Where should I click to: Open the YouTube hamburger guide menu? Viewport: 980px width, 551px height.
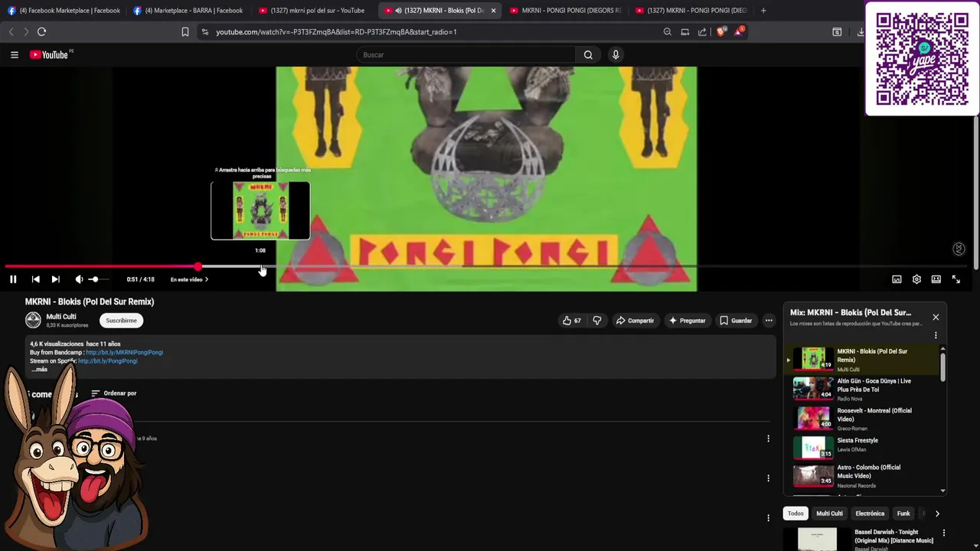coord(14,54)
